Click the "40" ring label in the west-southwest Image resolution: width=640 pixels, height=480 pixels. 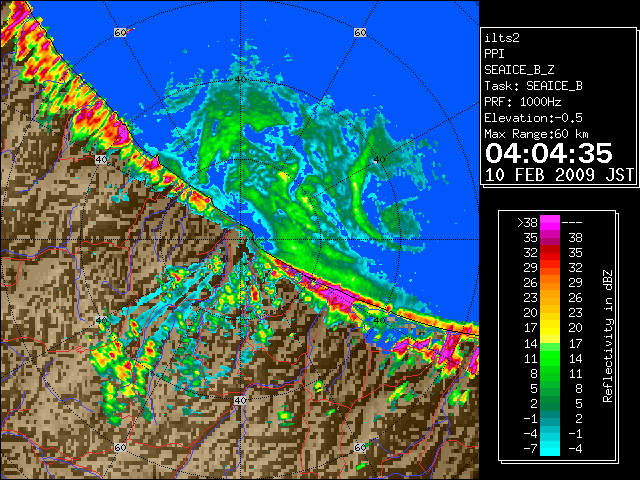101,320
